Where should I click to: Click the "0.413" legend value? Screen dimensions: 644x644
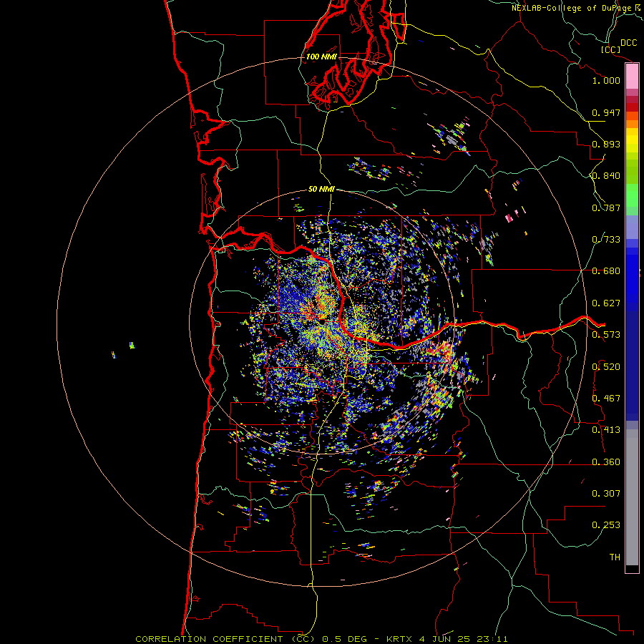[x=606, y=430]
